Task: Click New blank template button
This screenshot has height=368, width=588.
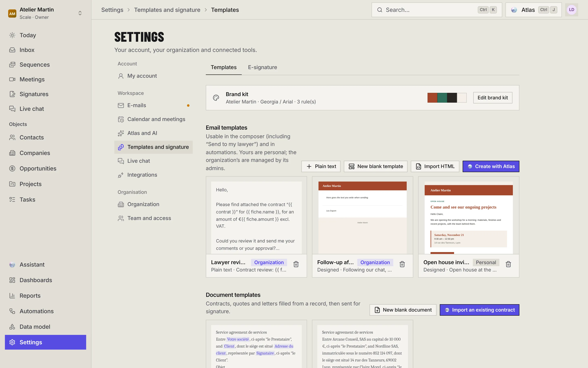Action: [375, 166]
